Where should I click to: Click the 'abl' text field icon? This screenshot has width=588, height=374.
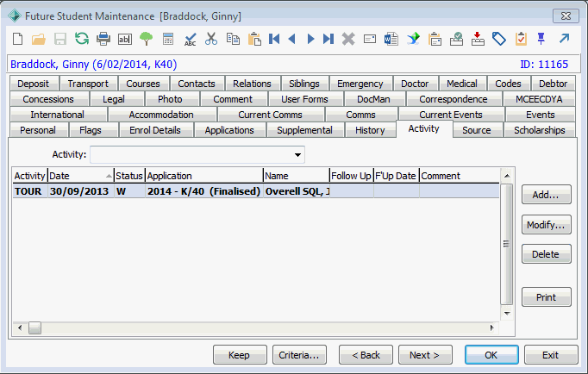point(125,39)
